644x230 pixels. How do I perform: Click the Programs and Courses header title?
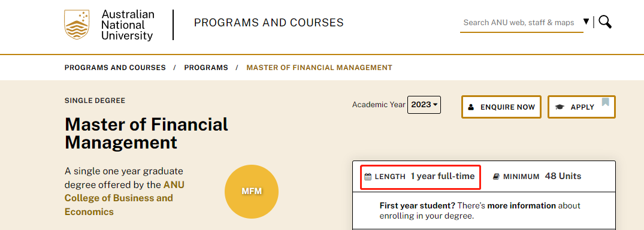pos(268,23)
